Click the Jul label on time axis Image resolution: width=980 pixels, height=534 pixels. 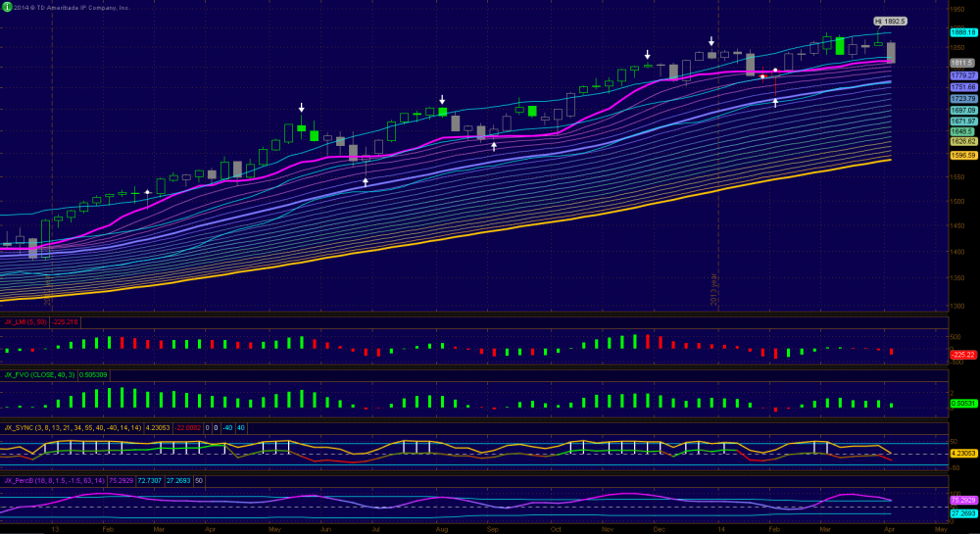click(x=376, y=527)
